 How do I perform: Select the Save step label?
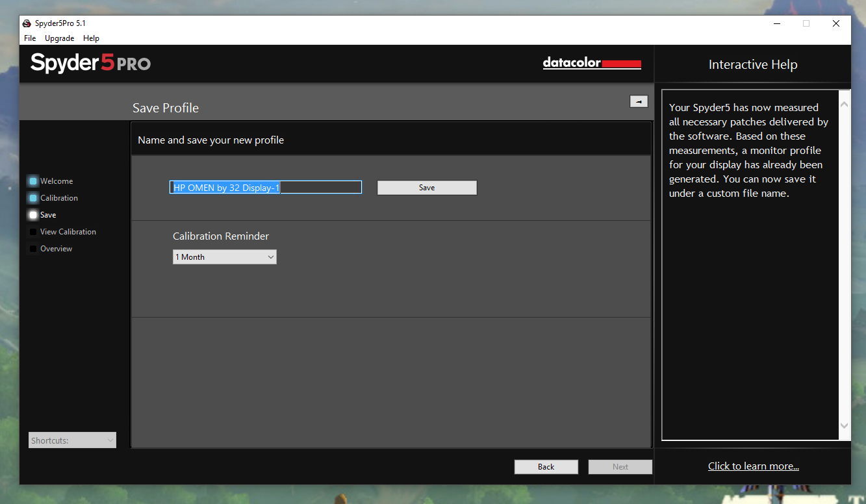click(48, 215)
